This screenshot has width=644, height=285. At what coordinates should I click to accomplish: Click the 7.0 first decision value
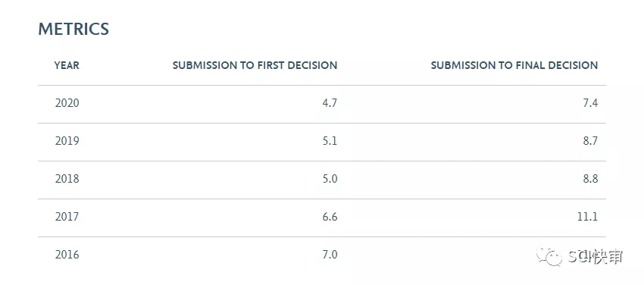[x=330, y=255]
